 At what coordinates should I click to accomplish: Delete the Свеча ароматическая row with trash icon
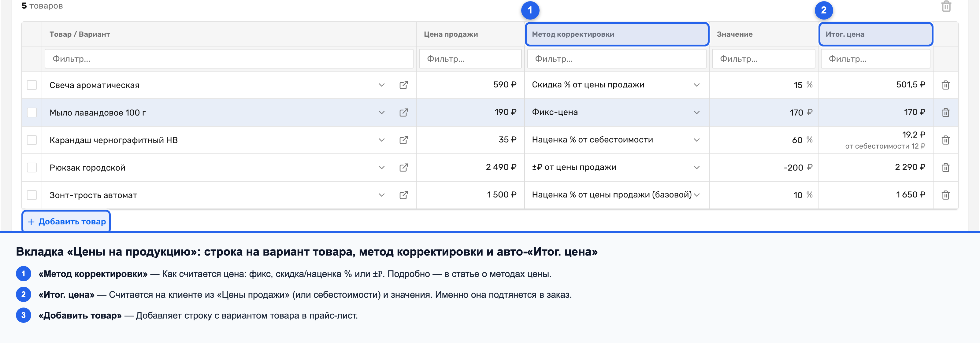[x=945, y=85]
